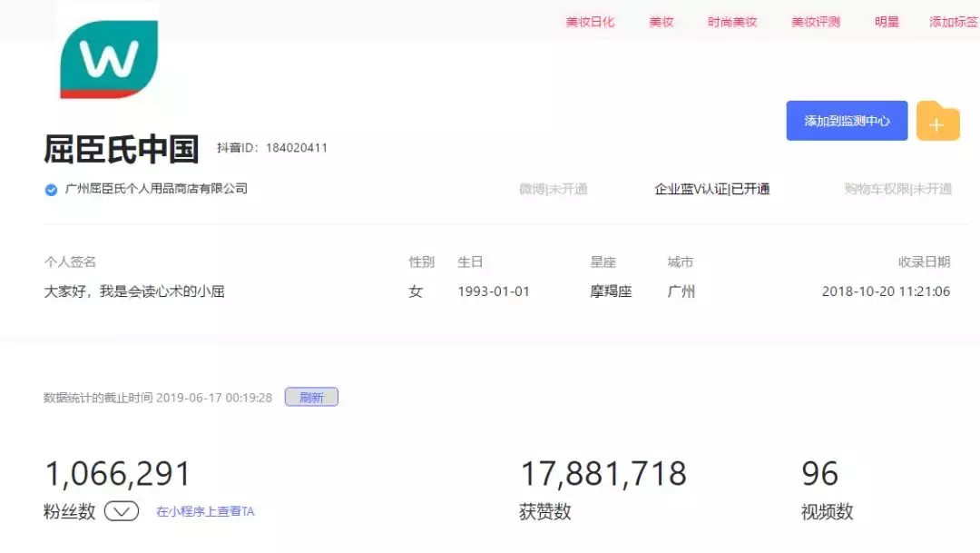Click the city value 广州
Screen dimensions: 980x553
681,291
